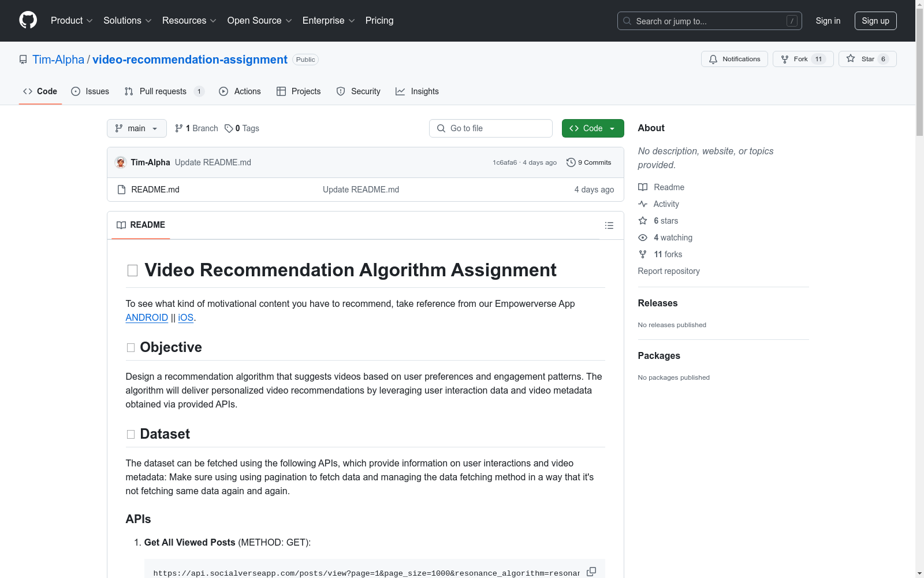This screenshot has height=578, width=924.
Task: Open the ANDROID app link
Action: tap(147, 317)
